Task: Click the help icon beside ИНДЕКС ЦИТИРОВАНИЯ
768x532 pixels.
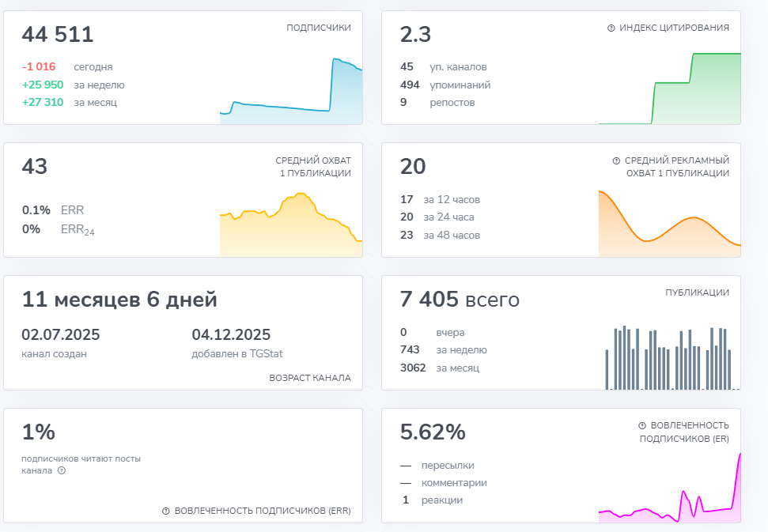Action: (611, 28)
